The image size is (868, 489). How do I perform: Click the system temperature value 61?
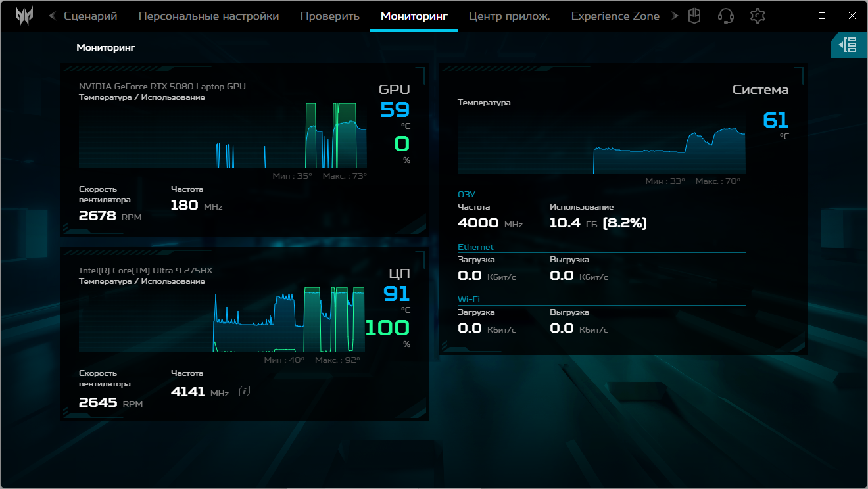(x=775, y=120)
